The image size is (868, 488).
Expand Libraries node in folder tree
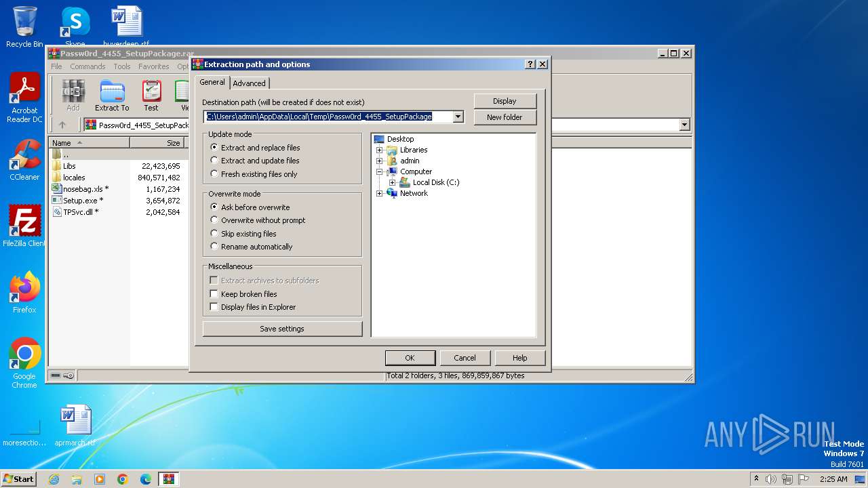(x=380, y=150)
